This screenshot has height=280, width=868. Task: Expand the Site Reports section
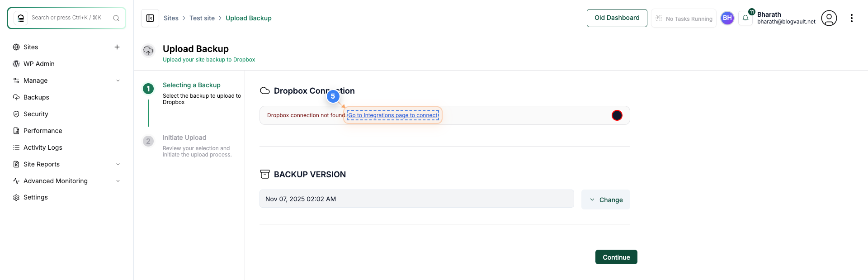coord(118,164)
